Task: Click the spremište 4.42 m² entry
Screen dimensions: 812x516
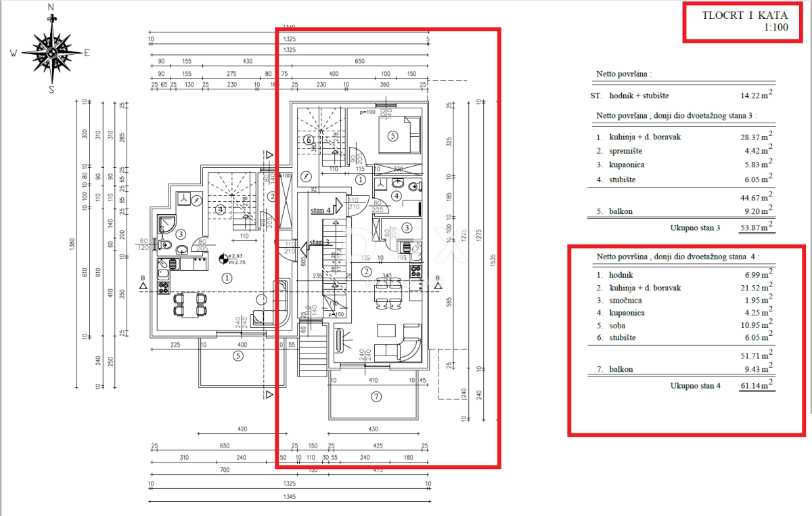Action: [x=683, y=151]
